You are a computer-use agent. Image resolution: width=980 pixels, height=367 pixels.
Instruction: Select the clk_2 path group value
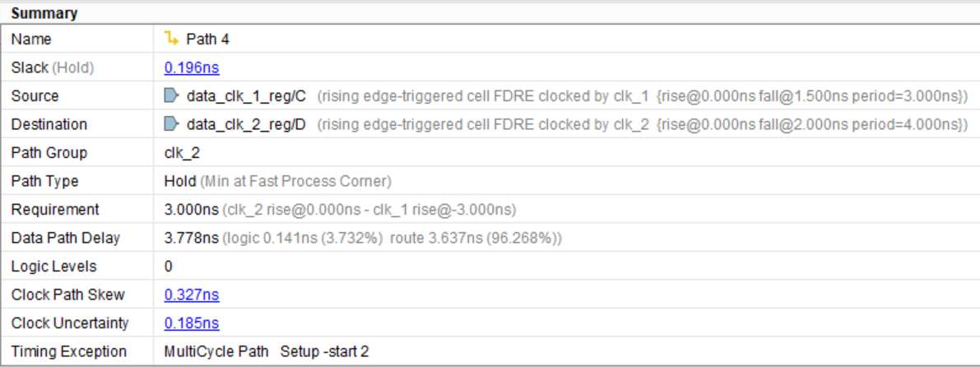coord(183,153)
